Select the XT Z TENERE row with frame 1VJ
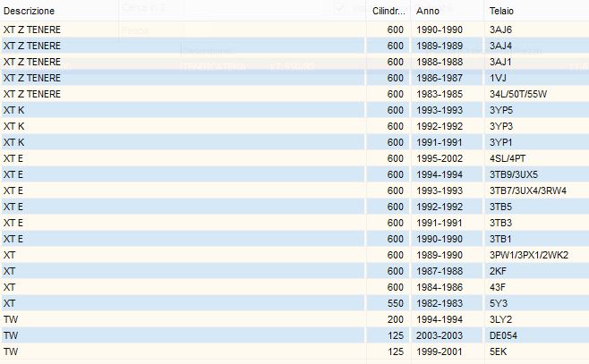Screen dimensions: 589x364 (294, 78)
